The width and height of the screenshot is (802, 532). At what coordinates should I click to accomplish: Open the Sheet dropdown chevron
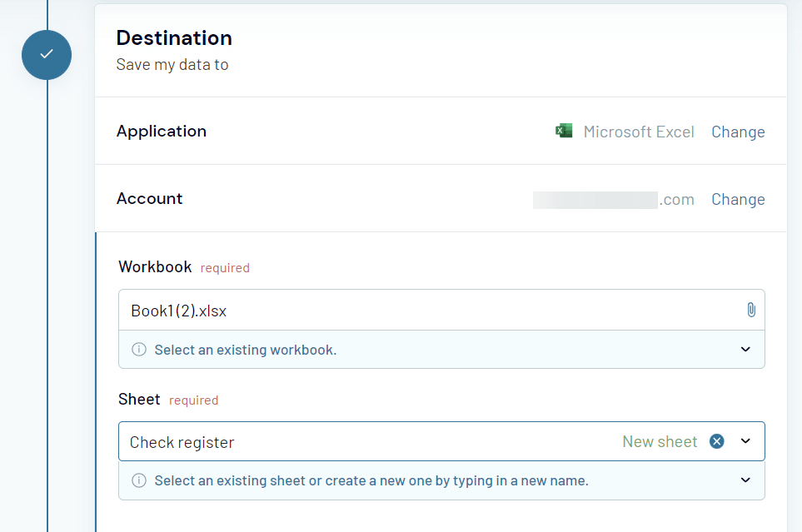tap(745, 441)
